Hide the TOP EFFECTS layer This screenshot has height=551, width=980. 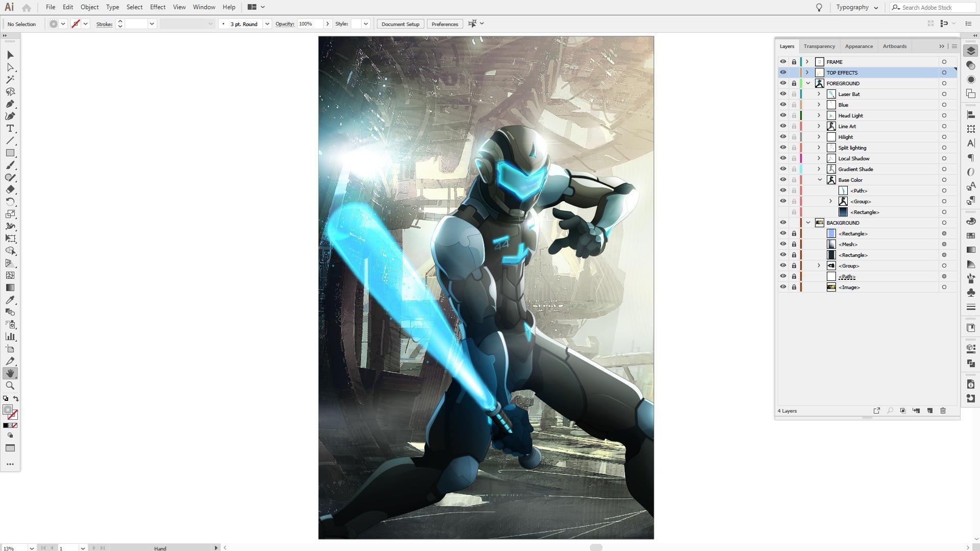tap(783, 73)
